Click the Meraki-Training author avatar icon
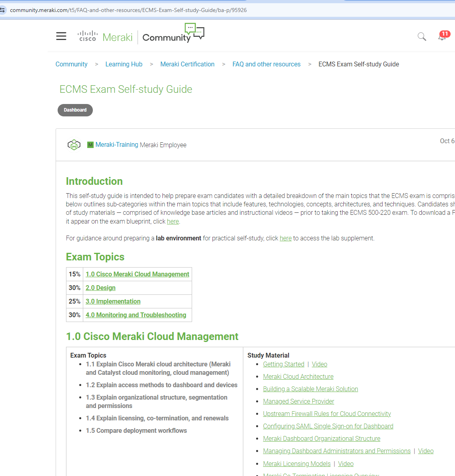The height and width of the screenshot is (476, 455). pos(74,145)
